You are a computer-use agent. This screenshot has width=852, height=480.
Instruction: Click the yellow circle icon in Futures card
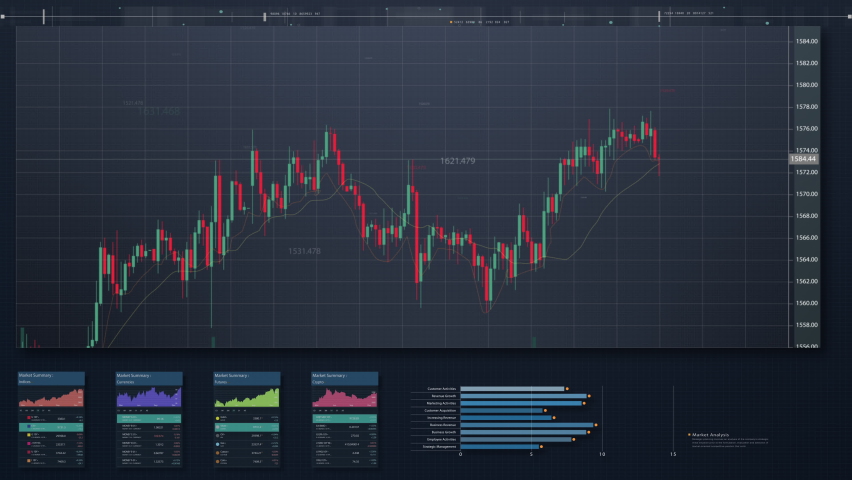[x=217, y=418]
